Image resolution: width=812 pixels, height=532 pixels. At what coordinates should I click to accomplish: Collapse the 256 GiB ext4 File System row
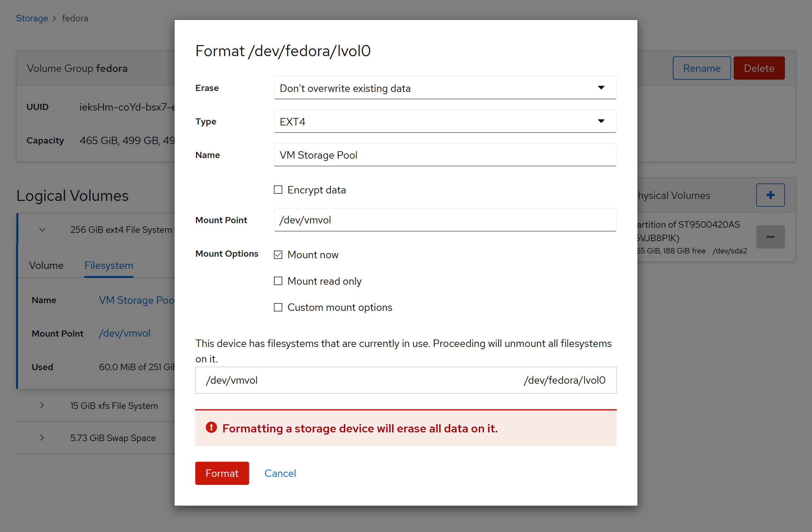[x=42, y=230]
